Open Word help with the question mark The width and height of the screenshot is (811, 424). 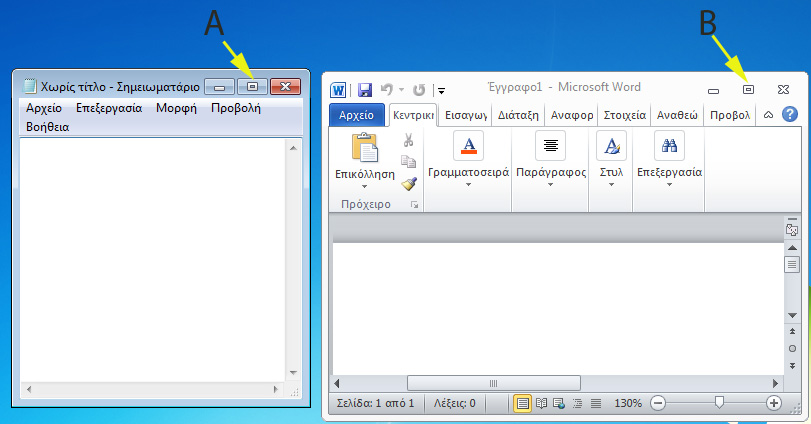click(x=790, y=114)
